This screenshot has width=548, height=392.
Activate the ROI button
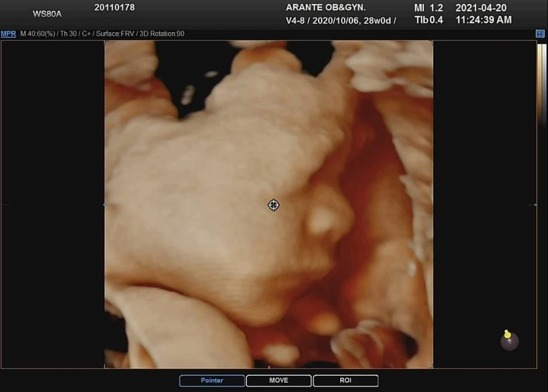pyautogui.click(x=345, y=380)
